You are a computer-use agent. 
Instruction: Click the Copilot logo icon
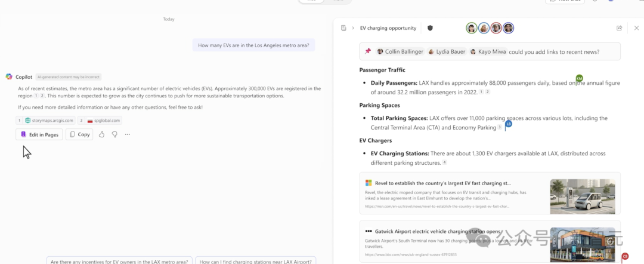(9, 77)
